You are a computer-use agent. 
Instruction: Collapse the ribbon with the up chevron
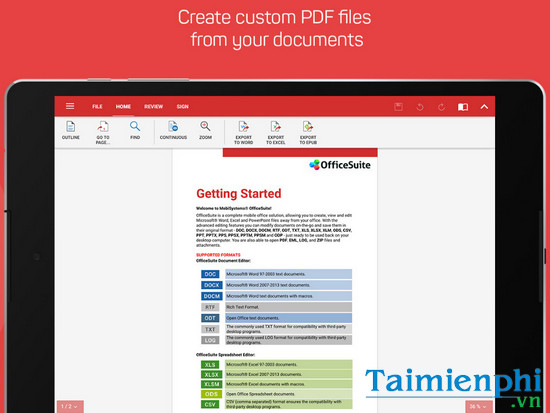click(484, 107)
